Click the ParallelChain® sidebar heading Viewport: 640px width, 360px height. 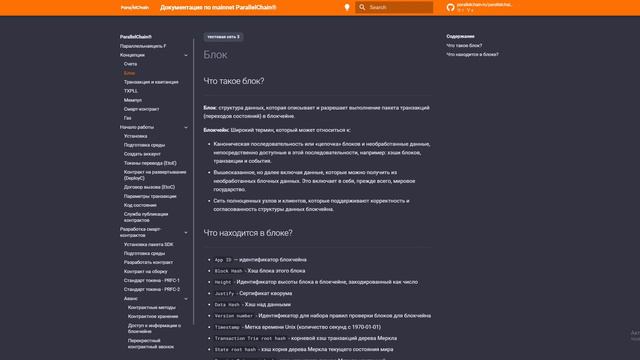136,37
